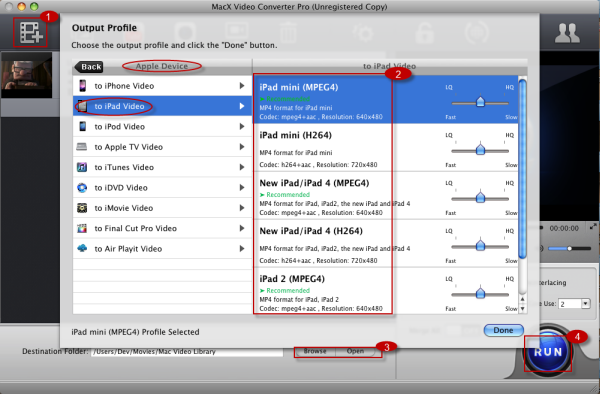This screenshot has height=394, width=600.
Task: Click the Apple TV device icon
Action: click(x=82, y=147)
